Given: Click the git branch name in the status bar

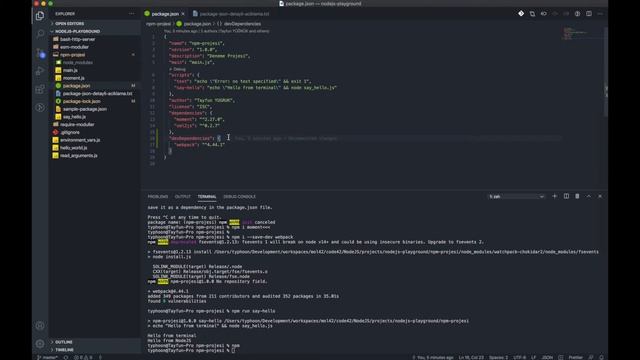Looking at the screenshot, I should [x=47, y=357].
